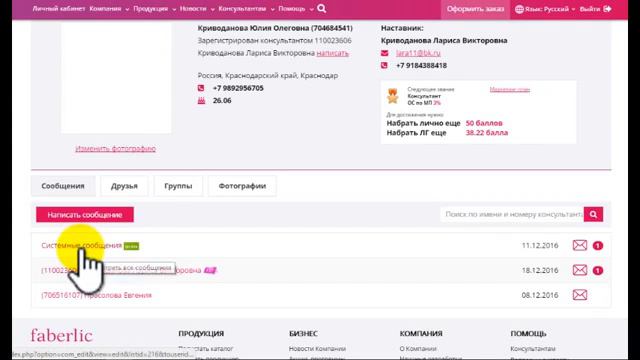Open the Группы tab
This screenshot has width=640, height=360.
coord(178,186)
